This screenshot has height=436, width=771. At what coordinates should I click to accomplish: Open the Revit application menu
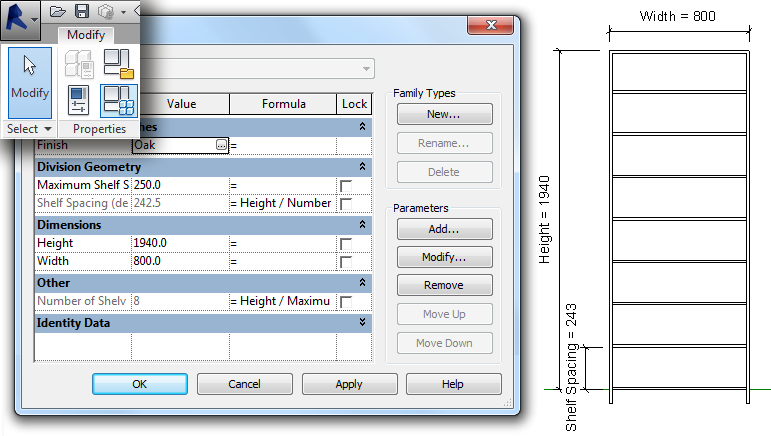click(x=20, y=17)
